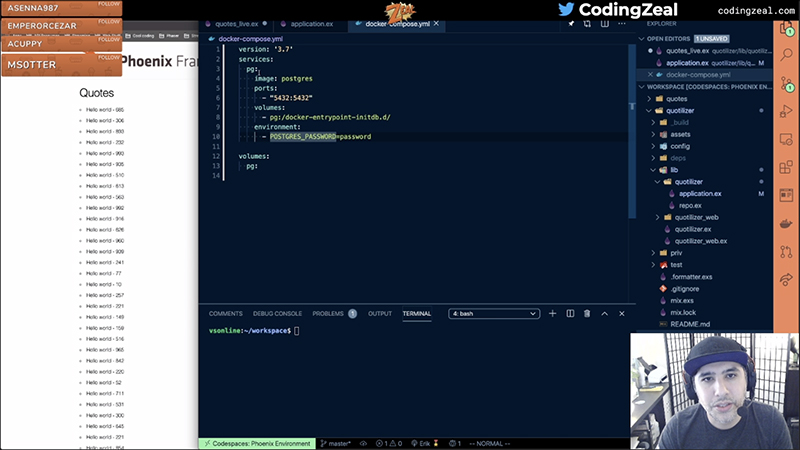This screenshot has height=450, width=800.
Task: Open the Search view magnifier icon
Action: click(x=786, y=54)
